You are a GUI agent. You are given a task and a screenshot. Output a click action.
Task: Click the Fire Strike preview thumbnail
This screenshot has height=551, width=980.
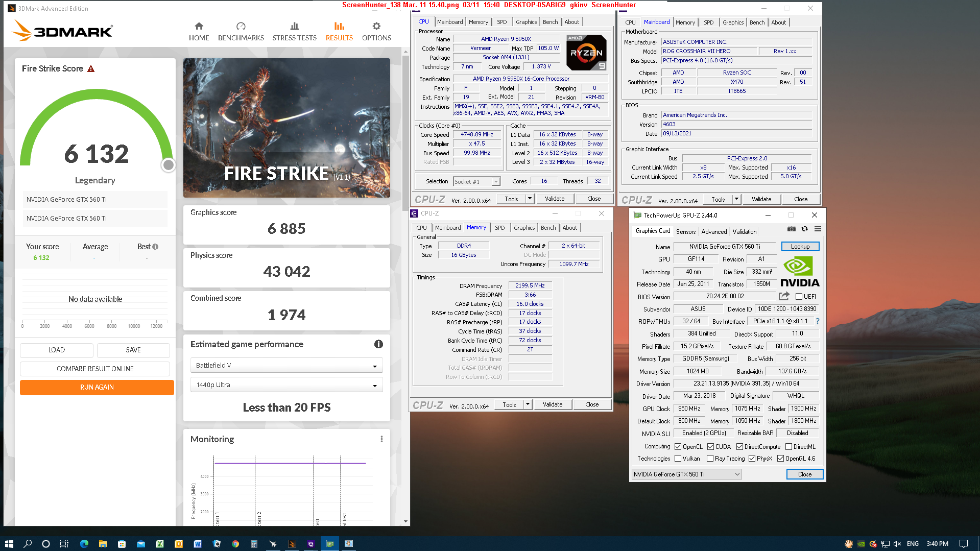point(286,128)
